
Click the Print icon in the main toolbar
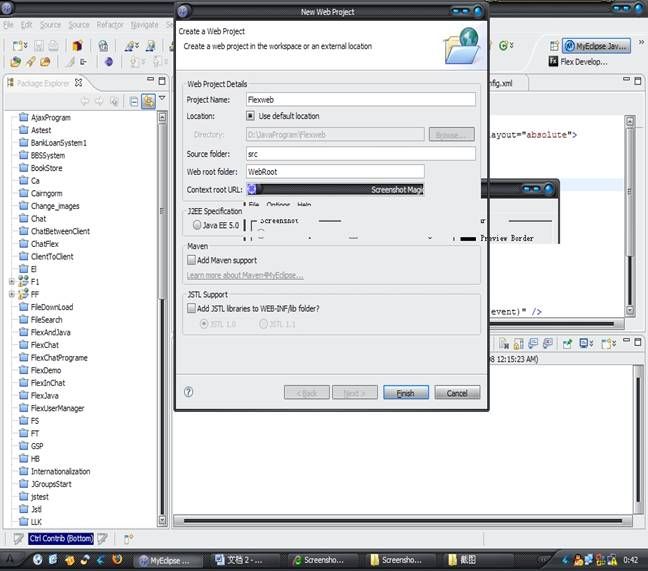click(x=54, y=45)
